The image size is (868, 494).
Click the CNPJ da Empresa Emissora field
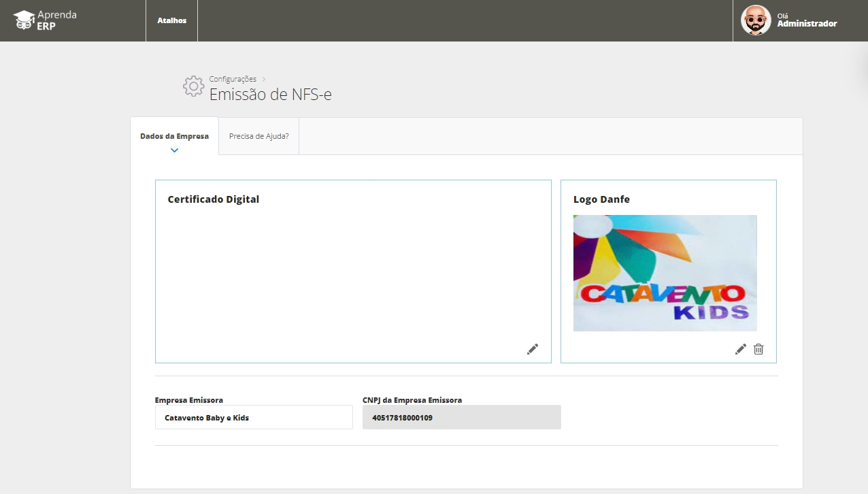pyautogui.click(x=461, y=418)
